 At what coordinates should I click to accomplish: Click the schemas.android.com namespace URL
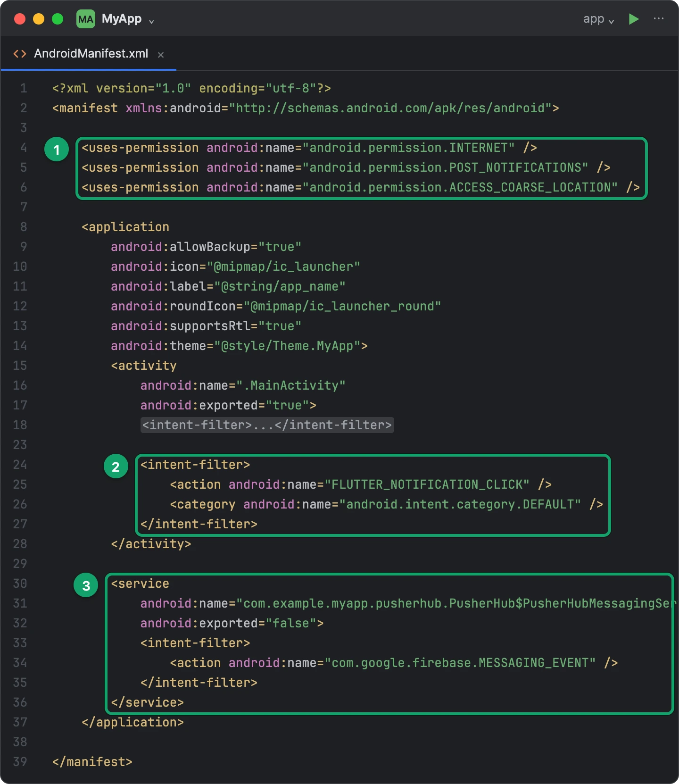click(x=390, y=108)
